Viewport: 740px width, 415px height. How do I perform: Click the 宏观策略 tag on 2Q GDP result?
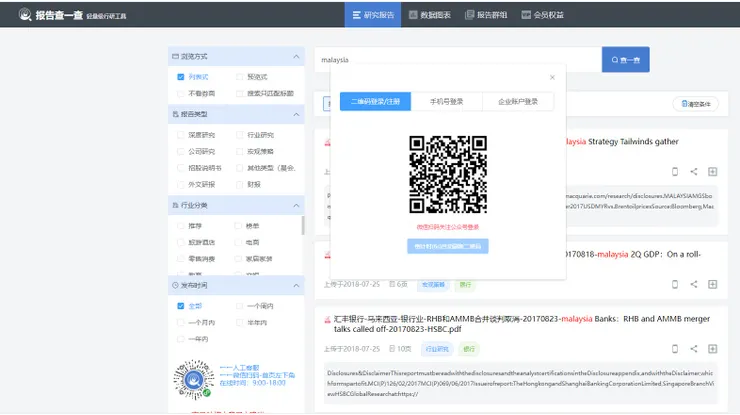[433, 285]
